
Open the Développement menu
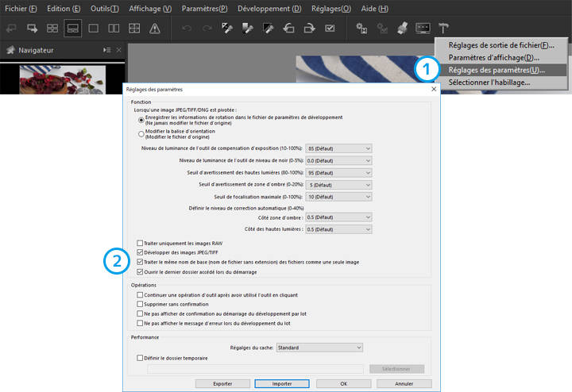[269, 8]
